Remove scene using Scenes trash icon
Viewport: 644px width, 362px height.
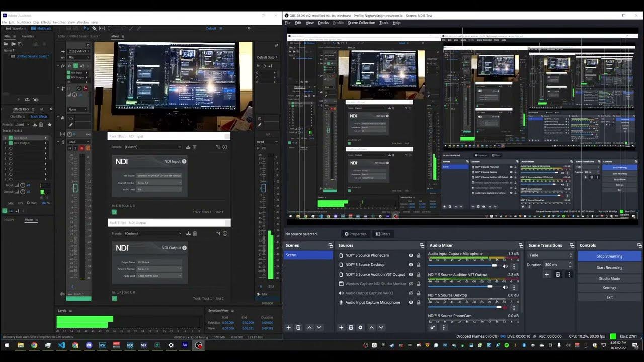[x=298, y=327]
